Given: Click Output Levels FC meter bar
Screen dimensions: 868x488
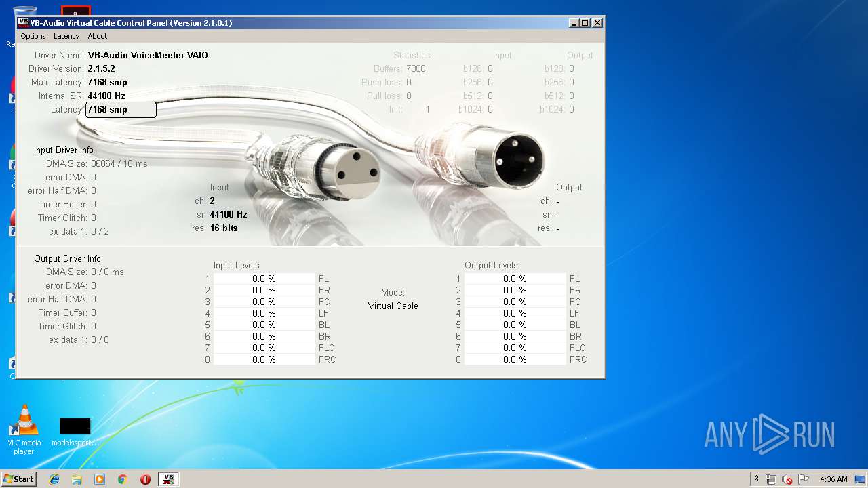Looking at the screenshot, I should tap(515, 302).
